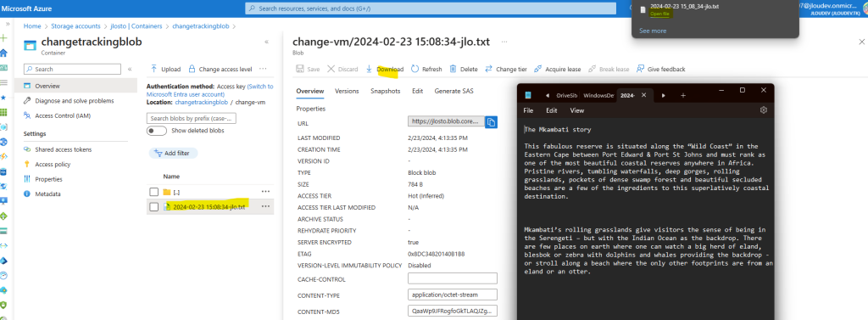868x320 pixels.
Task: Click Open file in download popup
Action: click(x=659, y=14)
